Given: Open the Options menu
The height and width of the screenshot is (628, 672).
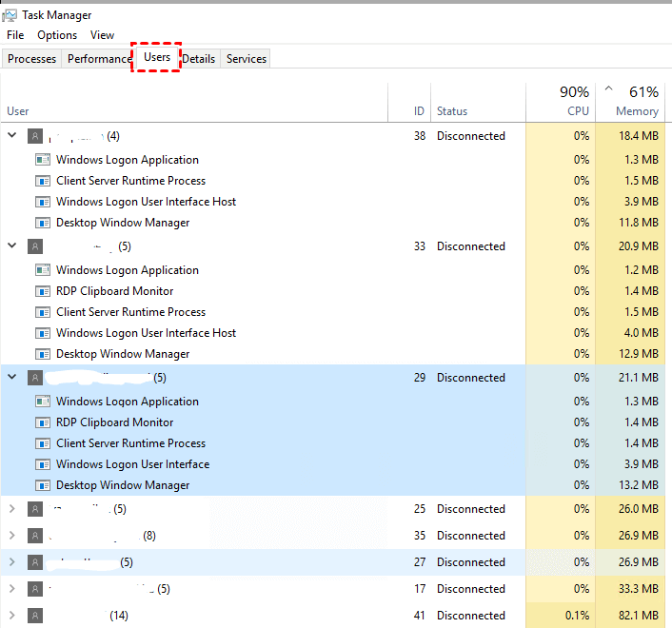Looking at the screenshot, I should click(57, 35).
